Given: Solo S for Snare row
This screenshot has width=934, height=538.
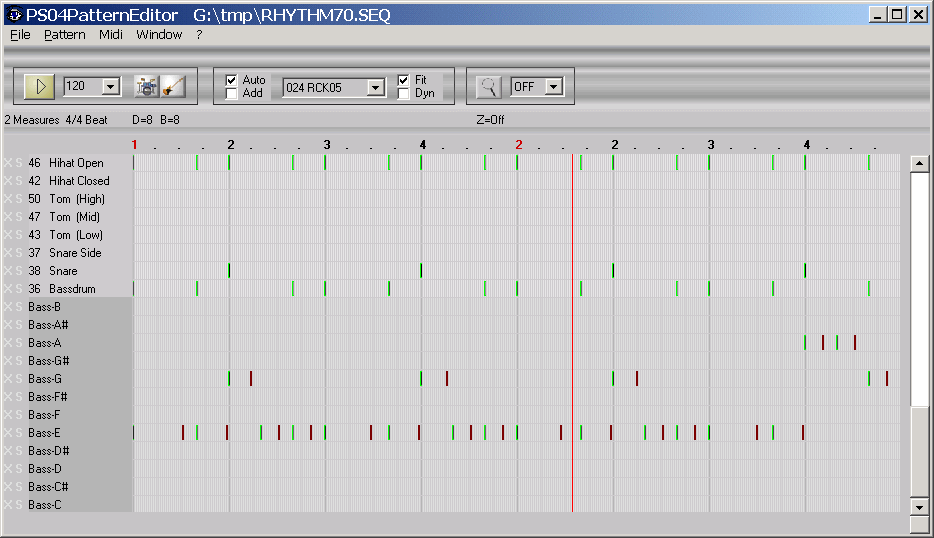Looking at the screenshot, I should tap(19, 270).
